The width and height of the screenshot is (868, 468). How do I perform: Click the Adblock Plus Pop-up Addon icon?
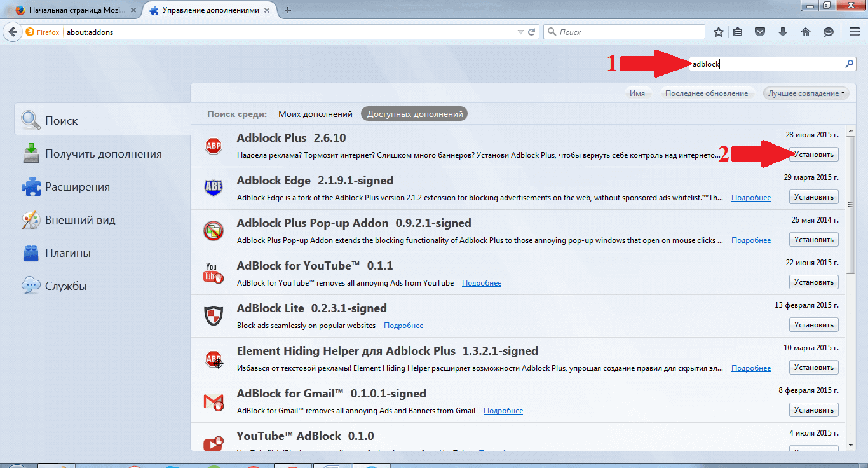pos(214,231)
